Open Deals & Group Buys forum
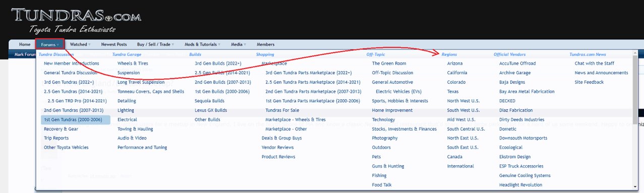This screenshot has height=193, width=644. [x=282, y=138]
